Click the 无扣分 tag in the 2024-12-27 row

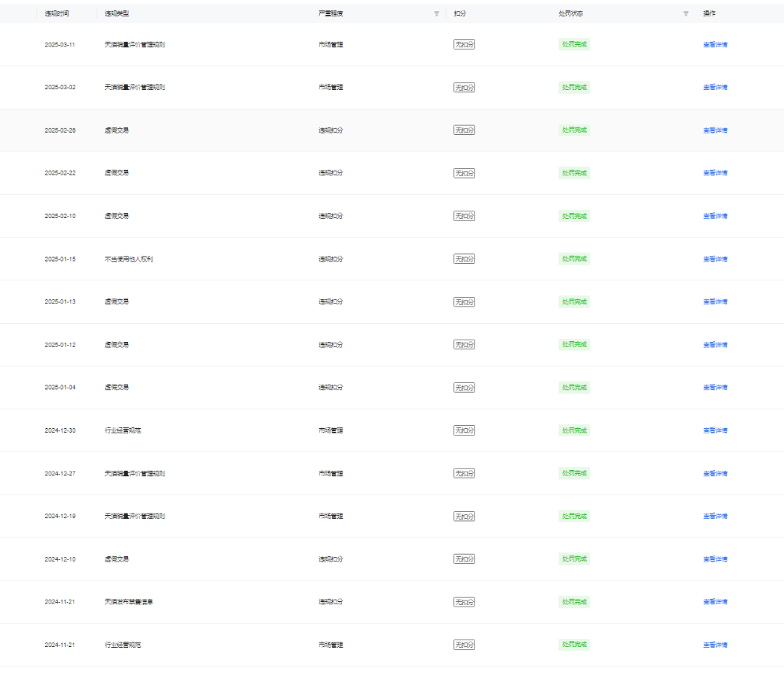(x=464, y=473)
